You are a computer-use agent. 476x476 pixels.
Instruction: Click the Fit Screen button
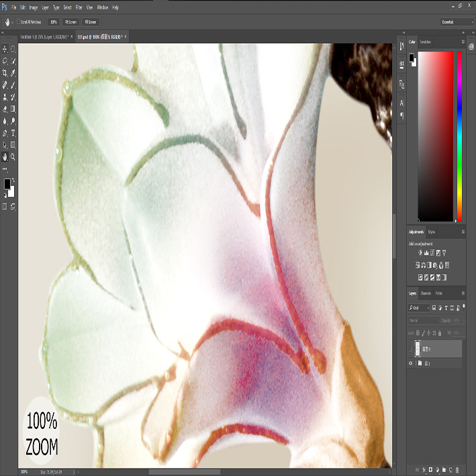pos(70,22)
